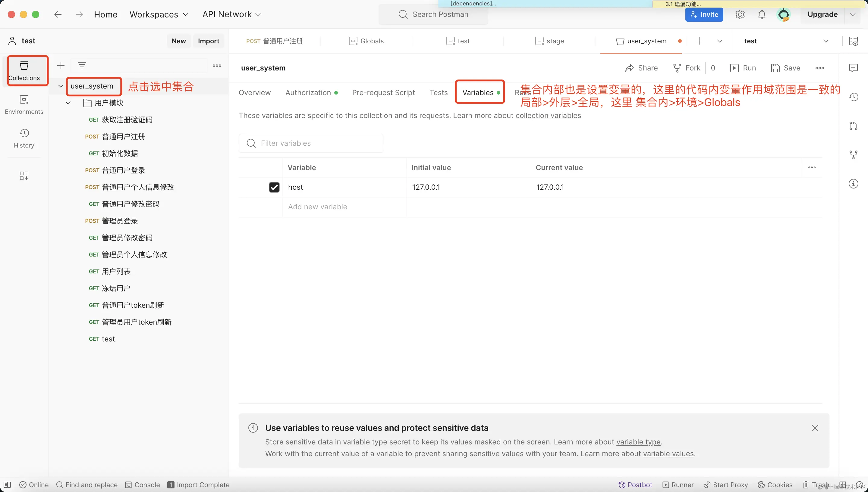Switch to the Pre-request Script tab
The width and height of the screenshot is (868, 492).
point(383,92)
